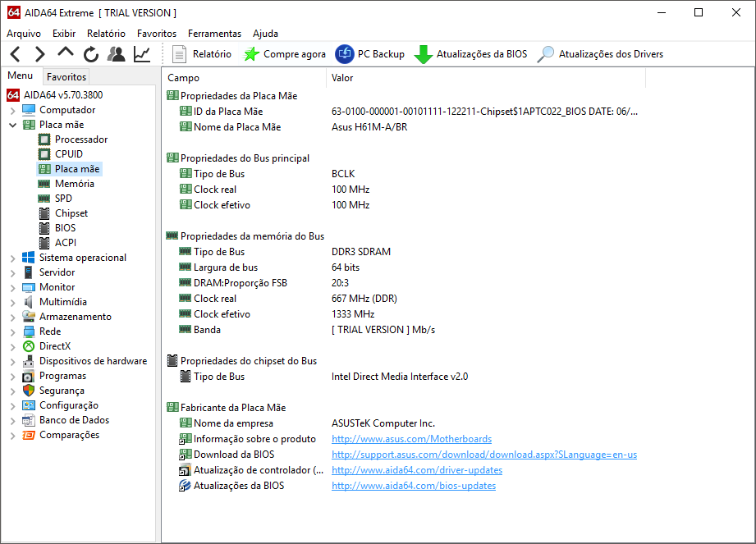Click the Banco de Dados icon
Viewport: 756px width, 544px height.
[29, 420]
